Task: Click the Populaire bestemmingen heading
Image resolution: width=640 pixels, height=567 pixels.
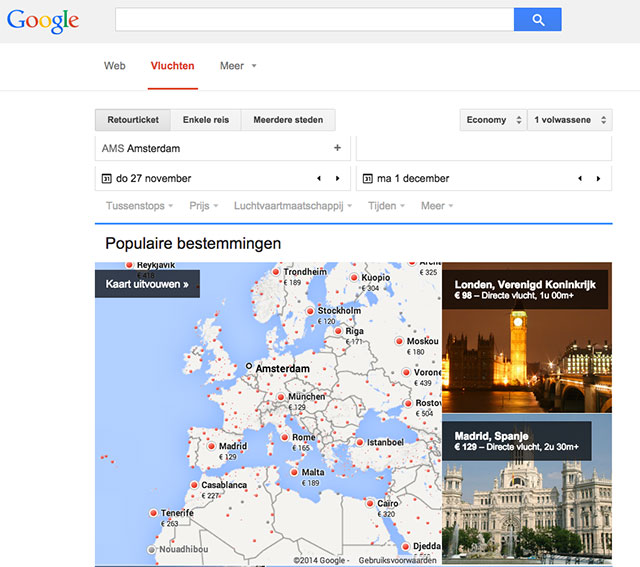Action: point(193,243)
